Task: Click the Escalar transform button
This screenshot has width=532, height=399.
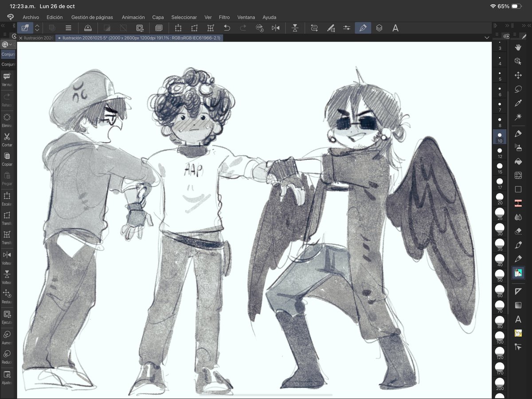Action: click(7, 199)
